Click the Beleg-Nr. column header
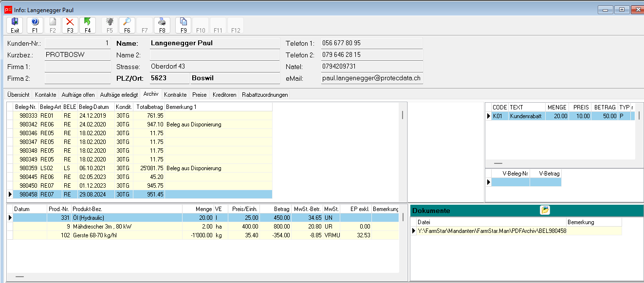644x283 pixels. coord(26,107)
